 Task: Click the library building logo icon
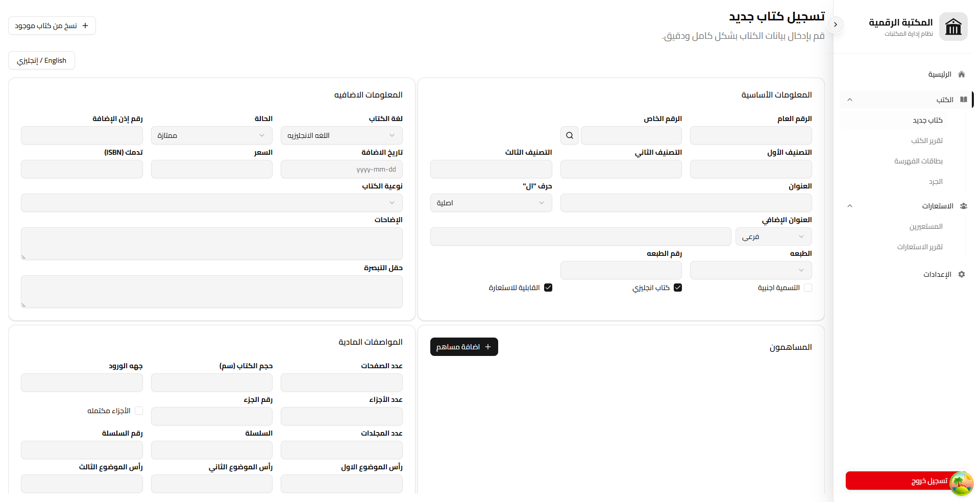tap(953, 27)
